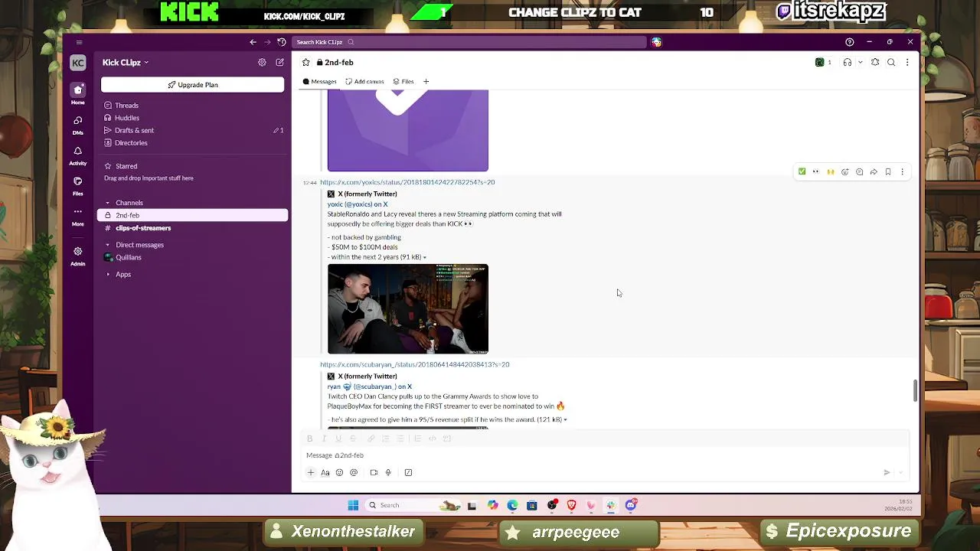Collapse the Channels section

tap(108, 203)
